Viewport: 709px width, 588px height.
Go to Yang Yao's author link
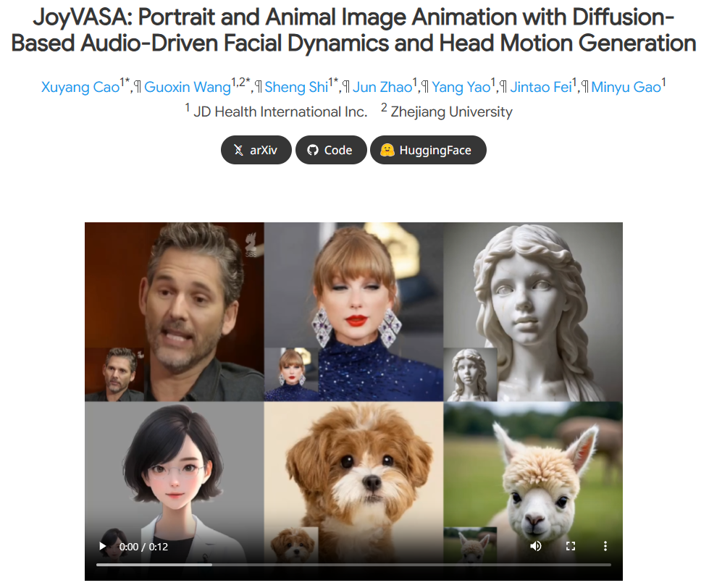(x=461, y=88)
